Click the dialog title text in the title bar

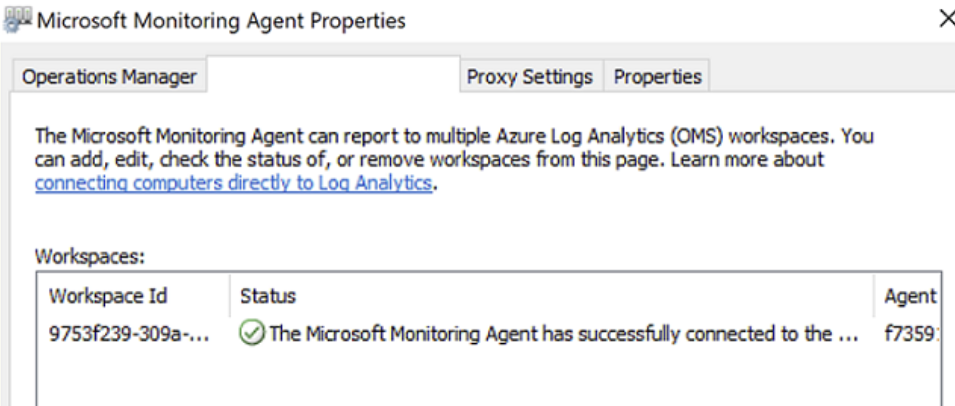pos(221,21)
